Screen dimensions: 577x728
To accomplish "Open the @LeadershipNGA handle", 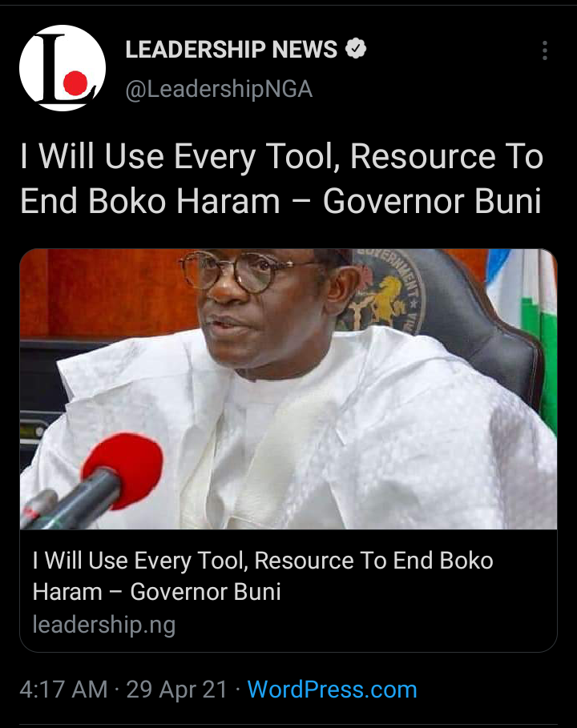I will point(219,89).
